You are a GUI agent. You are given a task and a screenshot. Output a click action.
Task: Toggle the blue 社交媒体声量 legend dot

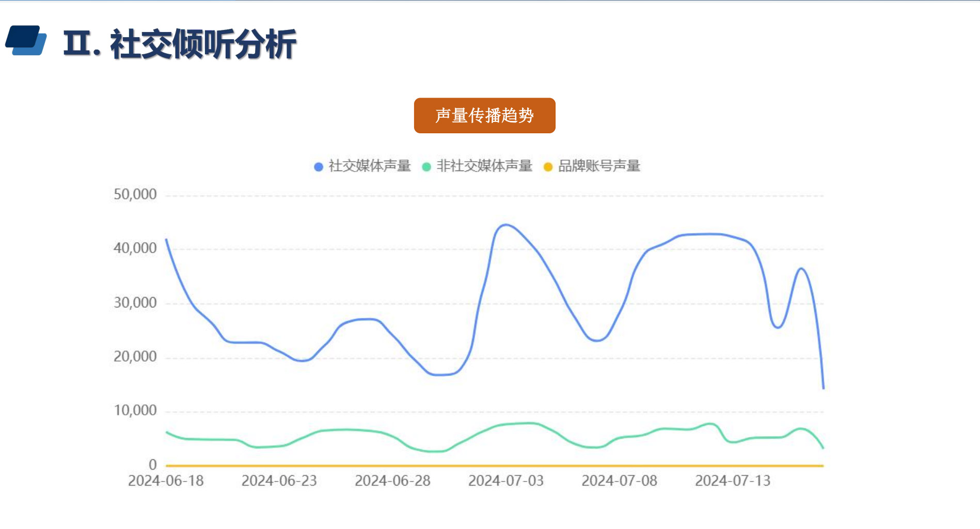coord(319,167)
